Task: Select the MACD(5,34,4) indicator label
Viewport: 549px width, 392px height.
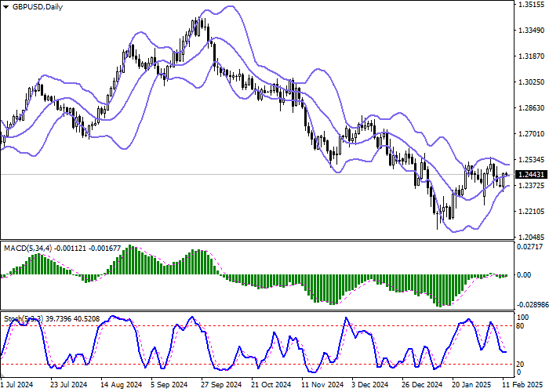Action: click(28, 249)
